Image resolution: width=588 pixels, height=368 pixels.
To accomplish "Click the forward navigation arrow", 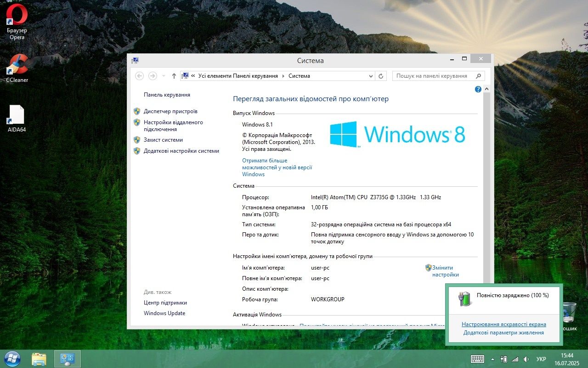I will pyautogui.click(x=153, y=76).
